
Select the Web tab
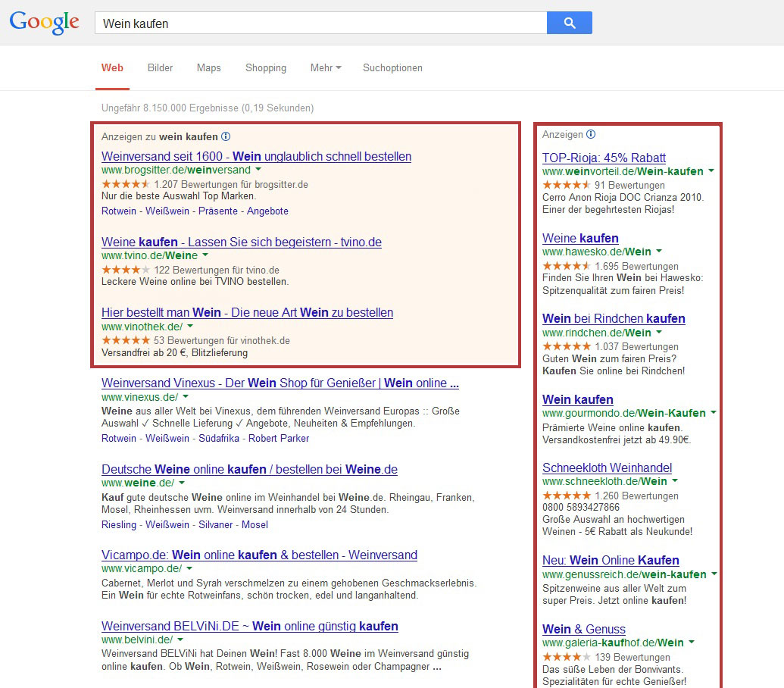pyautogui.click(x=112, y=68)
